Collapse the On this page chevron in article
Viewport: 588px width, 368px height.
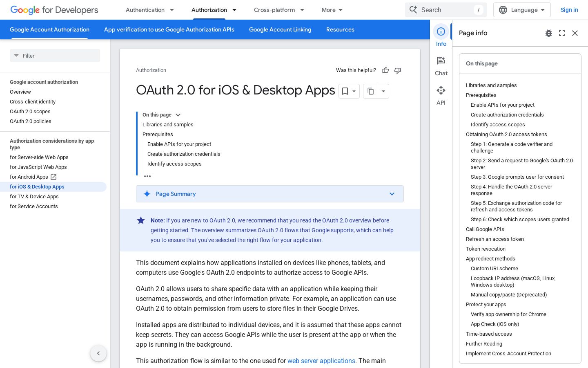[x=178, y=115]
